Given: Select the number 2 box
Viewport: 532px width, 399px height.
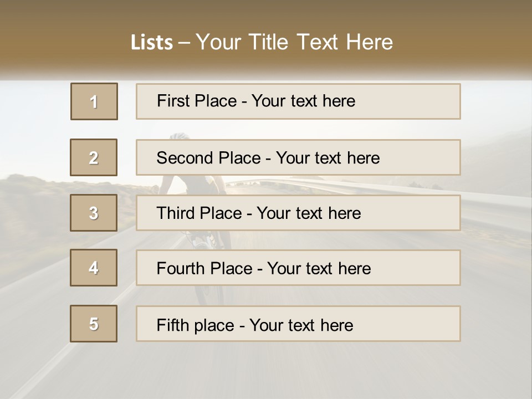Looking at the screenshot, I should point(94,157).
